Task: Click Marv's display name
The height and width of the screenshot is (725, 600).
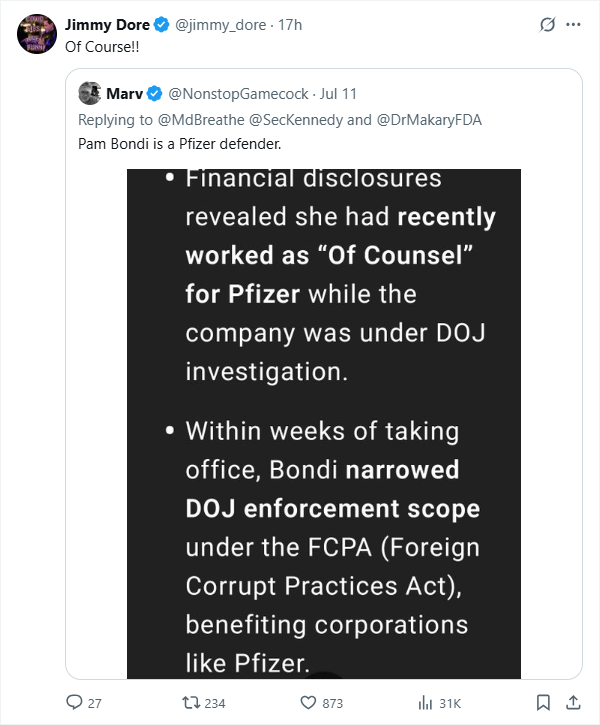Action: 124,93
